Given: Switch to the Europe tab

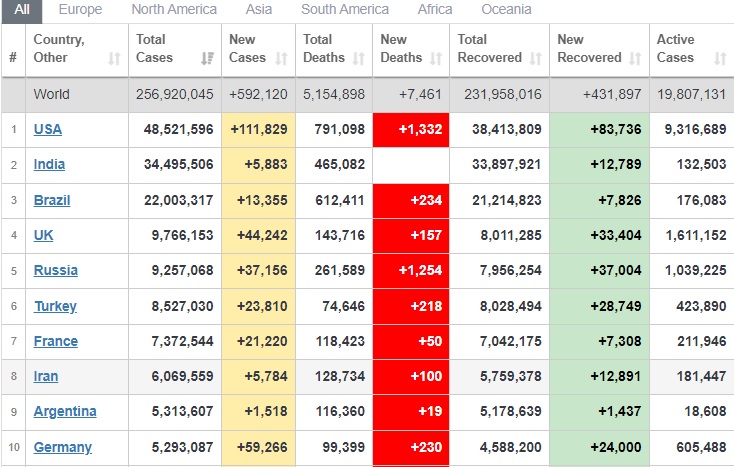Looking at the screenshot, I should pyautogui.click(x=80, y=10).
